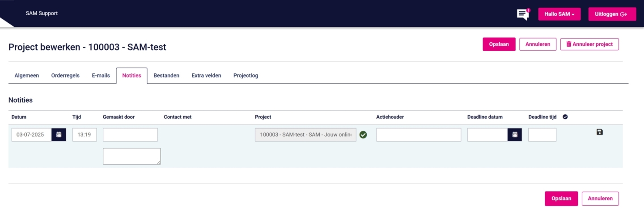The height and width of the screenshot is (212, 644).
Task: Select the Bestanden tab
Action: 166,76
